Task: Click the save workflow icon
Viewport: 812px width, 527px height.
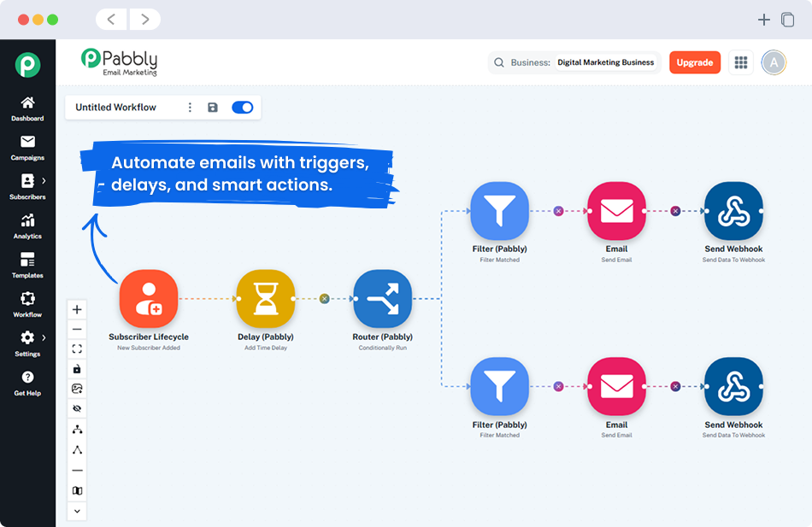Action: [x=212, y=107]
